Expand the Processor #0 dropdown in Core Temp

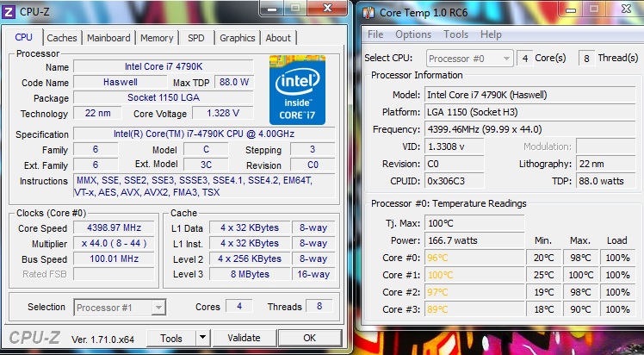(469, 59)
